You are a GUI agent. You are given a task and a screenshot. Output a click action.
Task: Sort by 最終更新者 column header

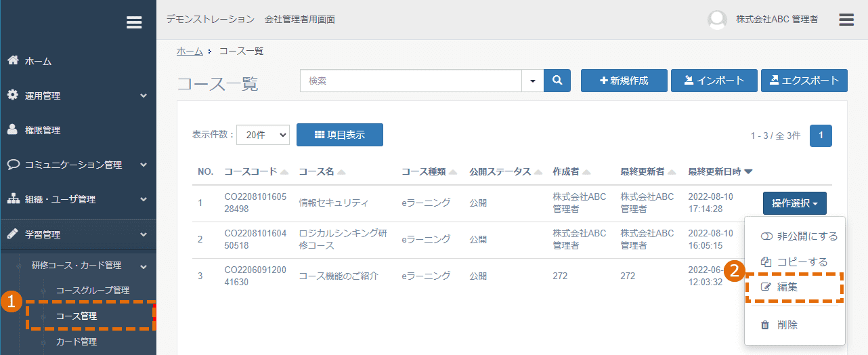pos(648,171)
